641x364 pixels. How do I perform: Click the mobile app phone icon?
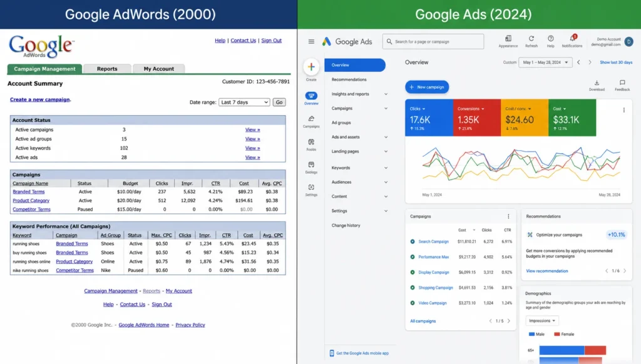(332, 353)
